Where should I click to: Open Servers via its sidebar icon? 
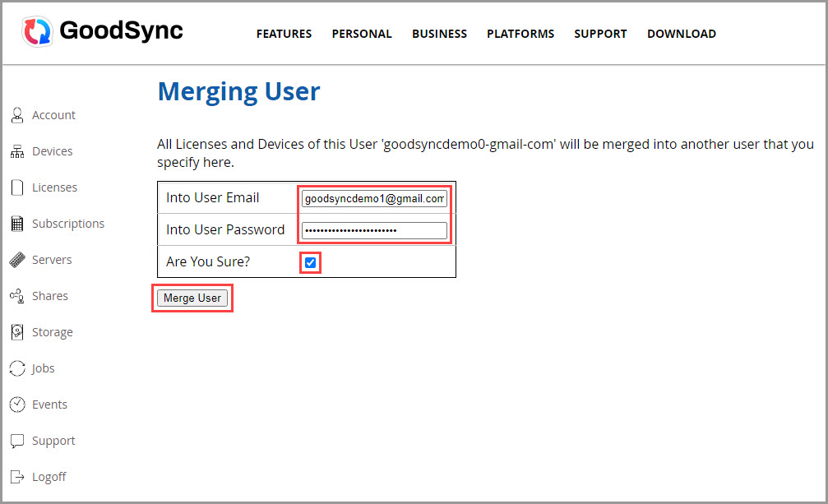click(17, 259)
